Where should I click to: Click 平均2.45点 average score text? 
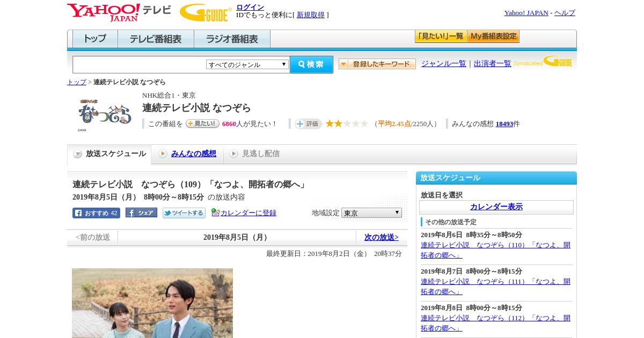[x=394, y=124]
